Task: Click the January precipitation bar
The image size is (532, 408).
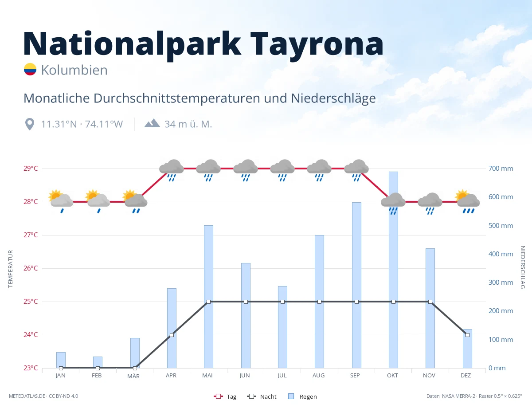Action: pos(61,360)
